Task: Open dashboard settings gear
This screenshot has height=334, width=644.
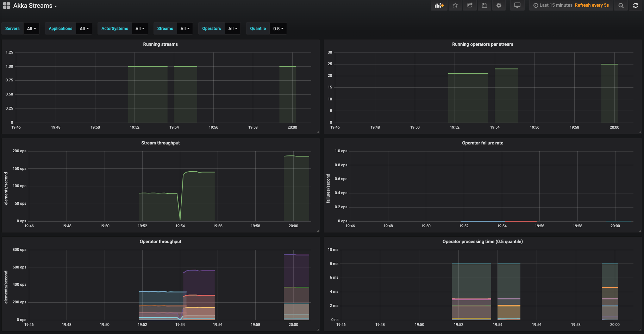Action: coord(499,5)
